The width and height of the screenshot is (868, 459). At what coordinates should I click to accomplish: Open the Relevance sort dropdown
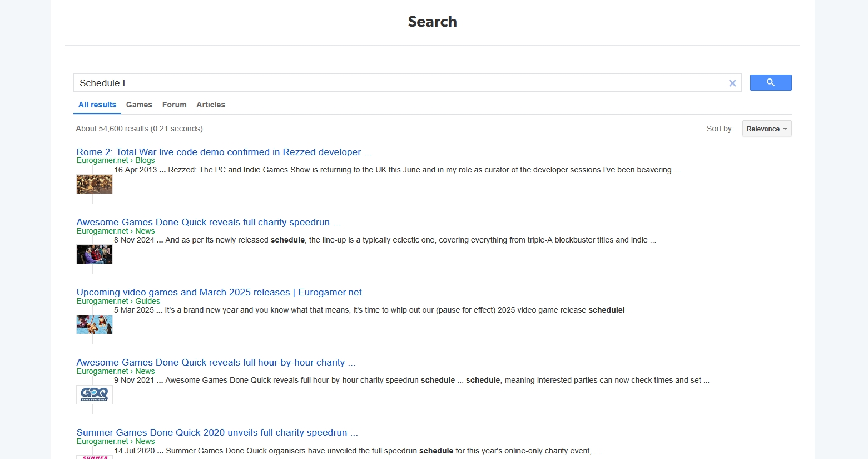(767, 129)
